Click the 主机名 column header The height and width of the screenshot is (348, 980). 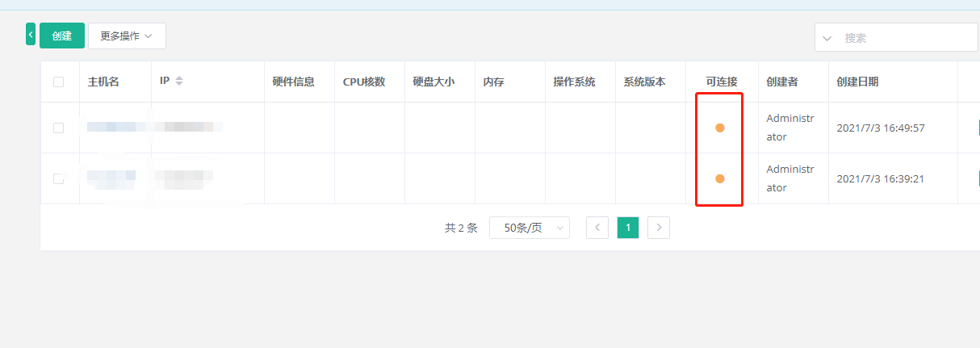point(103,82)
